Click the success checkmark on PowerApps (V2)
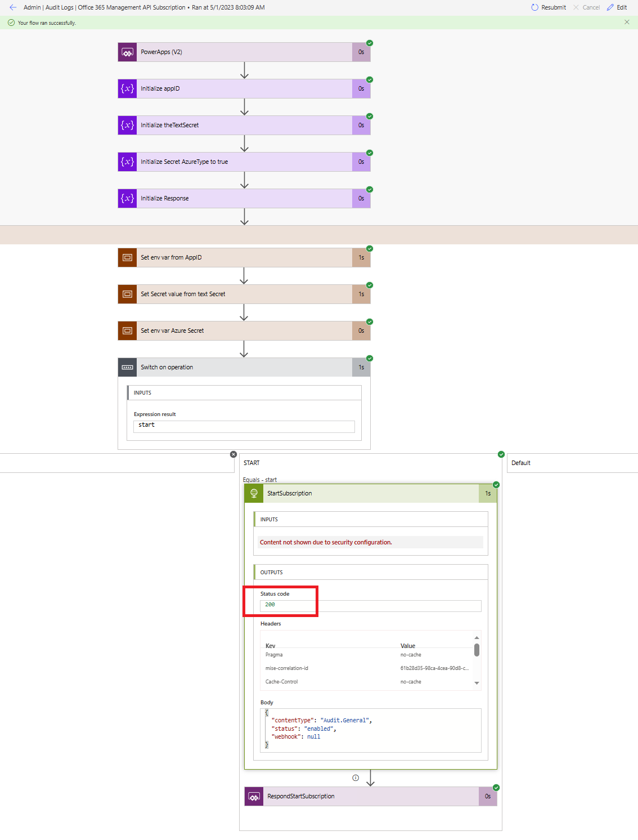This screenshot has width=638, height=840. click(370, 43)
